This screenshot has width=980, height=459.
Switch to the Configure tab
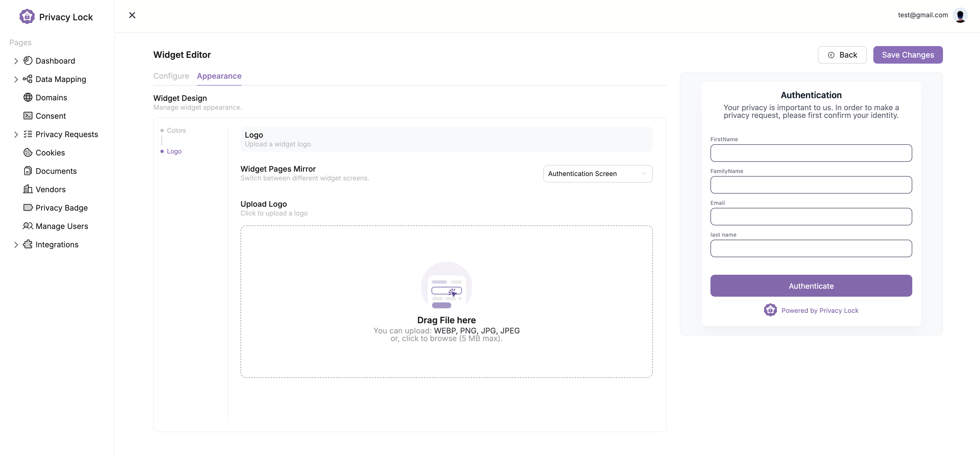(171, 76)
